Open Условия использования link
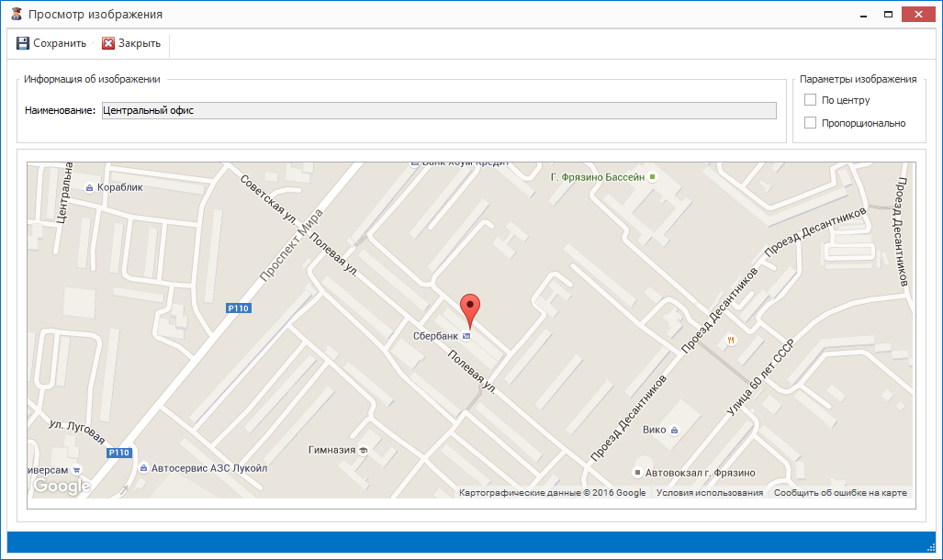 (x=710, y=493)
